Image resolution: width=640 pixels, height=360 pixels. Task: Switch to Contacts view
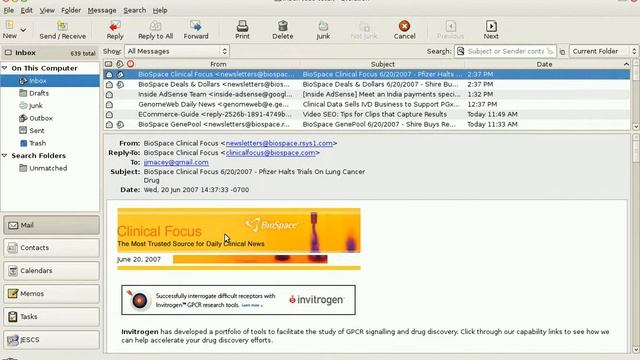tap(51, 248)
